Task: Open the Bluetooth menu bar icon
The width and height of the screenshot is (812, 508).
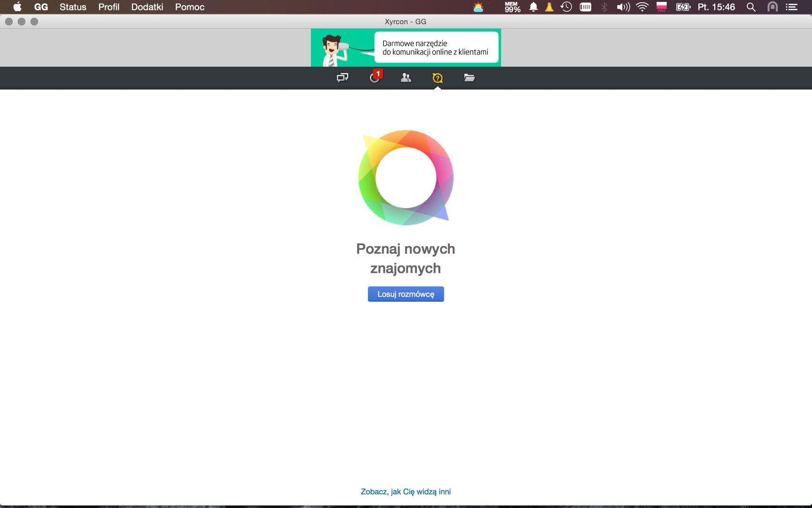Action: pos(604,7)
